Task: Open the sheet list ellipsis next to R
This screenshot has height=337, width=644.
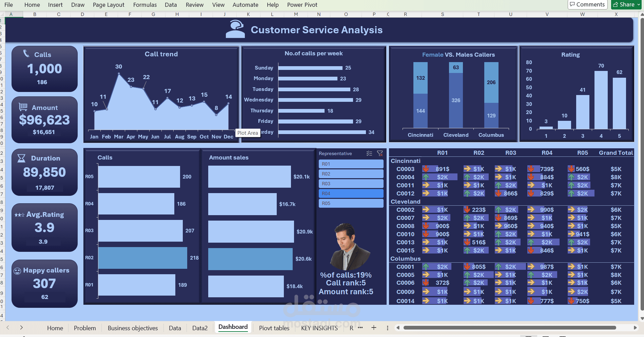Action: pyautogui.click(x=360, y=328)
